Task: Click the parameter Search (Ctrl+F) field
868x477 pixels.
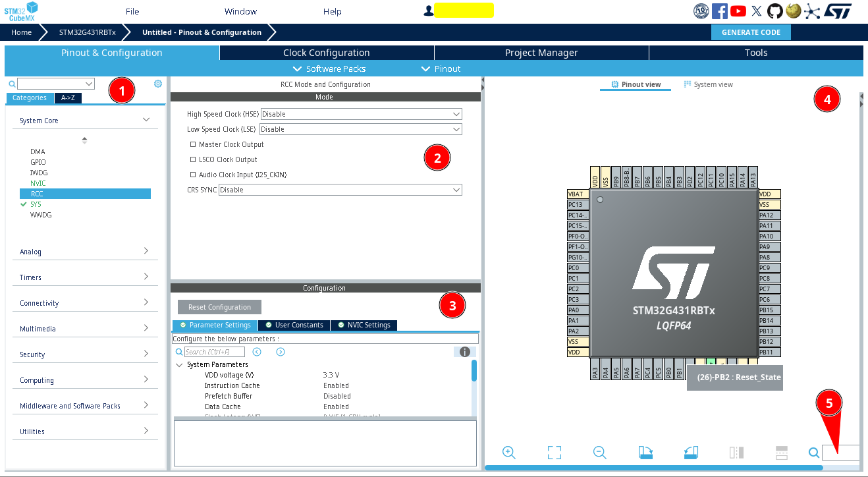Action: 214,352
